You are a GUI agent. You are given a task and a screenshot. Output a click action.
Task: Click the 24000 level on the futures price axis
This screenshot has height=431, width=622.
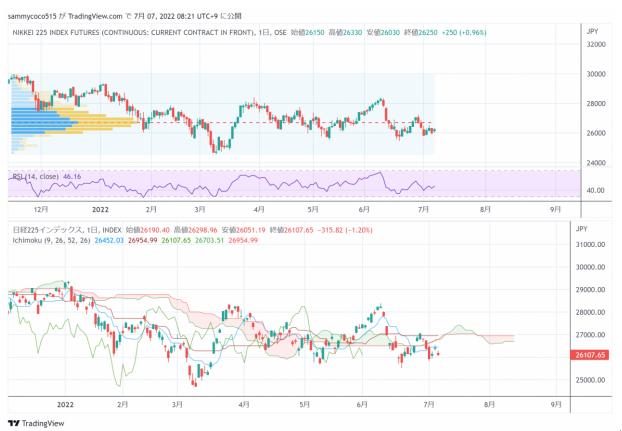pyautogui.click(x=596, y=163)
